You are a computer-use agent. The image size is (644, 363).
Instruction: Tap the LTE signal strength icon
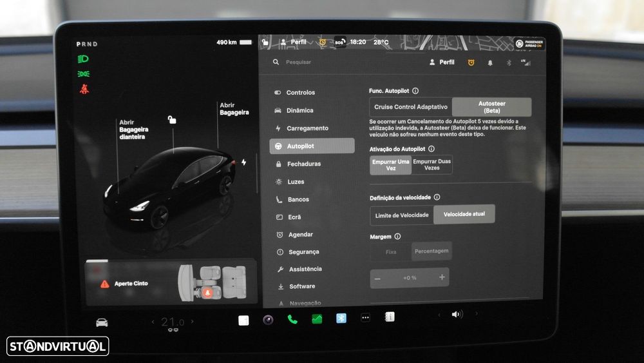click(526, 63)
